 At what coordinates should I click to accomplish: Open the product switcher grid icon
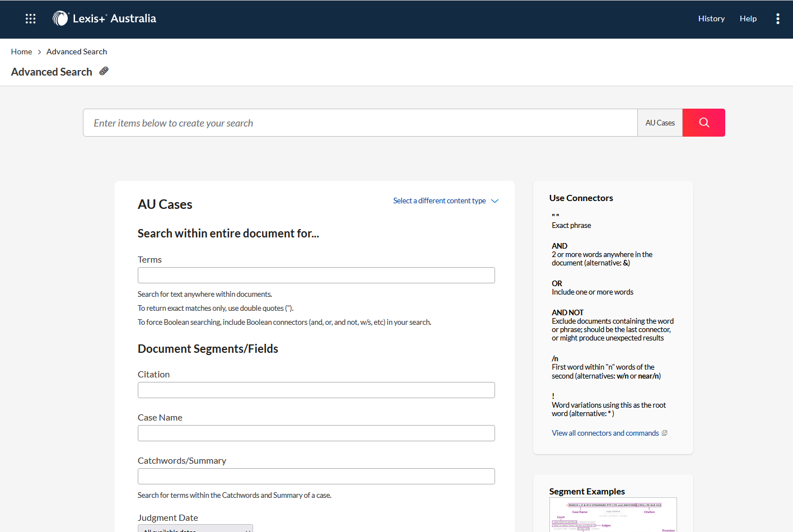pos(30,18)
